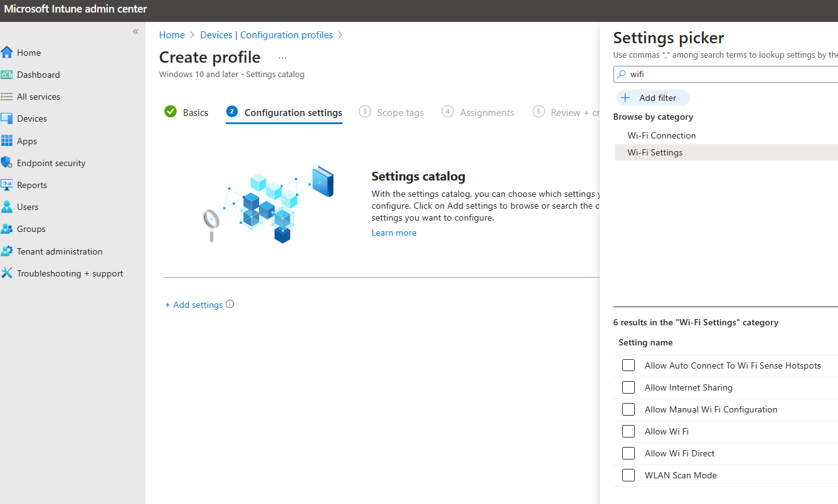Click the plus icon on Add filter

pos(625,98)
